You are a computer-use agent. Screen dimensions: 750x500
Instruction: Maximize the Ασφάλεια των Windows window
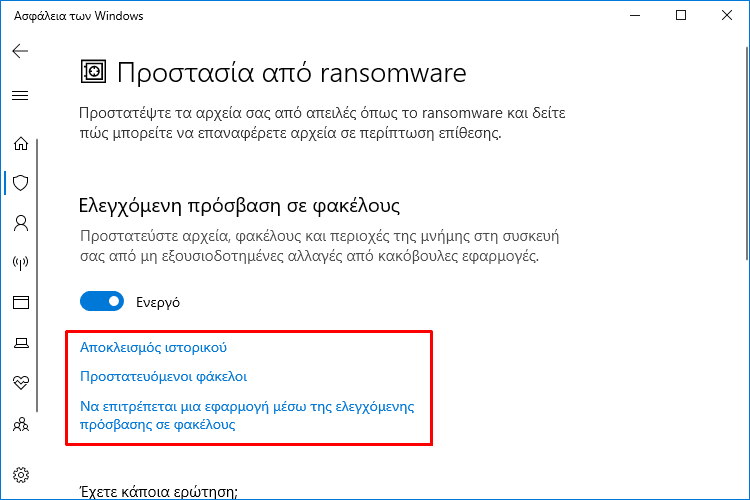pyautogui.click(x=681, y=15)
